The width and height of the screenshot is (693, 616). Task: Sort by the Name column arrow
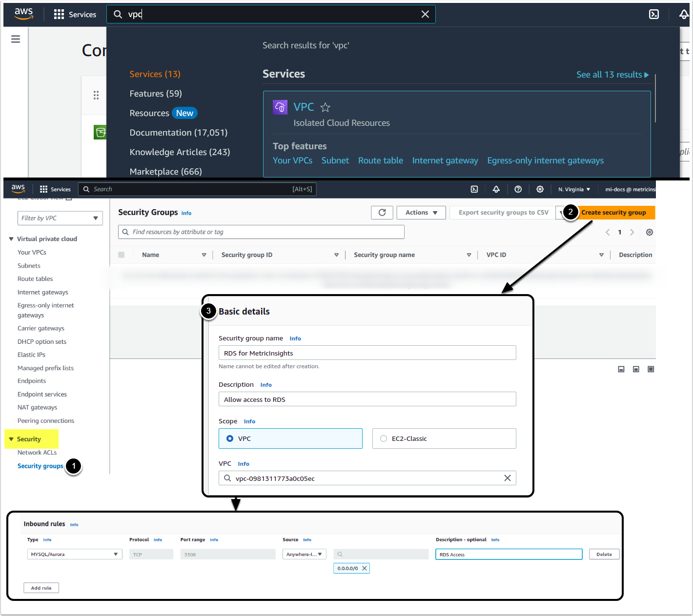[x=204, y=255]
